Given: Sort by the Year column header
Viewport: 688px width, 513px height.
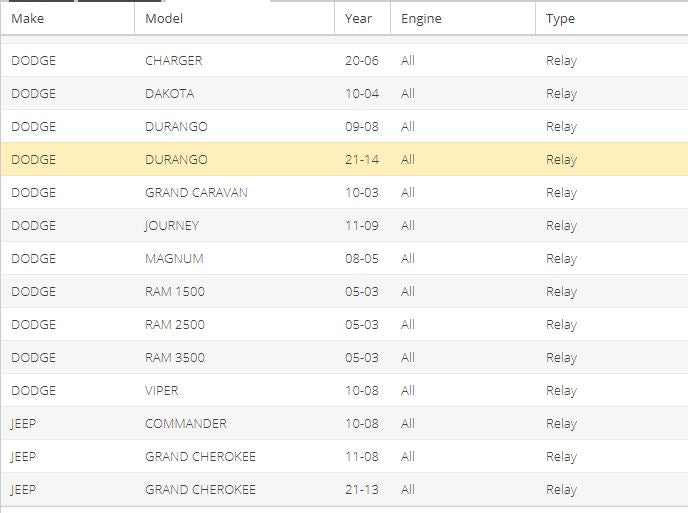Looking at the screenshot, I should pos(362,18).
